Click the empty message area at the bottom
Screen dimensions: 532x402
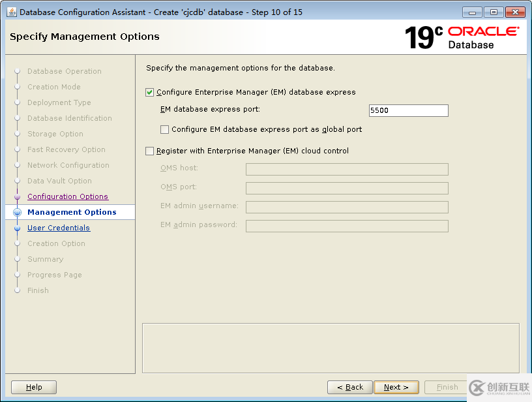pyautogui.click(x=331, y=348)
